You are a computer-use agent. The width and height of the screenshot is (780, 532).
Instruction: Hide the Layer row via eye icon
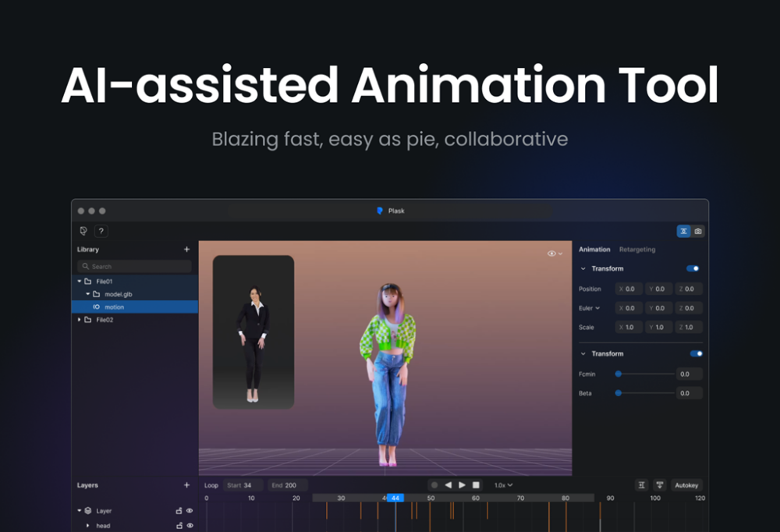[x=190, y=511]
